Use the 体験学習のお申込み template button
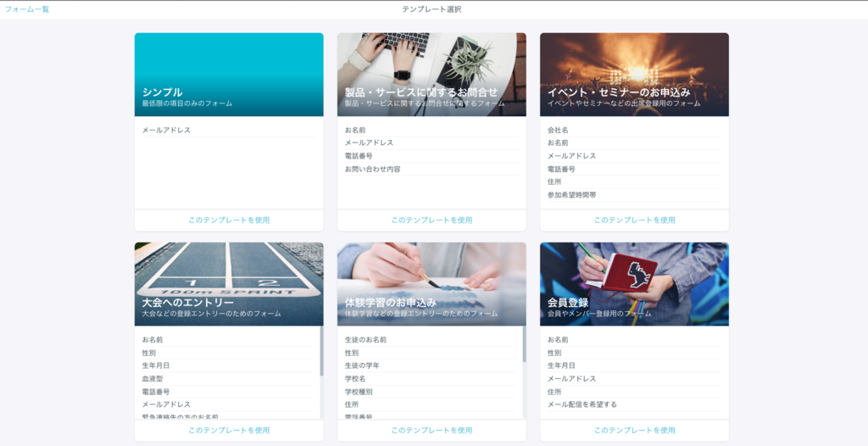 click(431, 431)
